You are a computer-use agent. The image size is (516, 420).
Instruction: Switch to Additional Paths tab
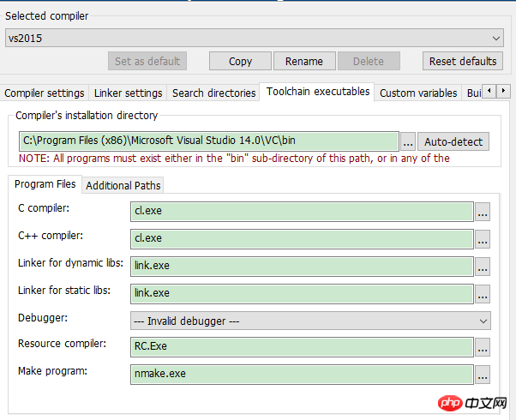(123, 185)
